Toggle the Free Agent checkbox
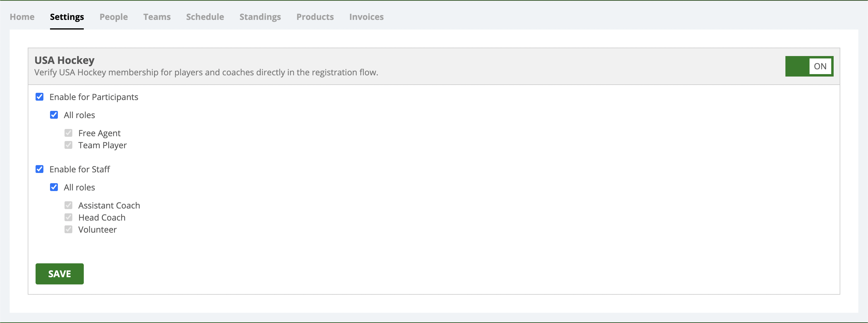This screenshot has height=323, width=868. point(68,133)
